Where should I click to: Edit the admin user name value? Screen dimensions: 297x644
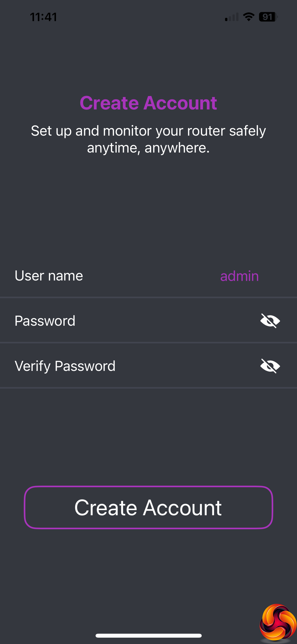(239, 276)
